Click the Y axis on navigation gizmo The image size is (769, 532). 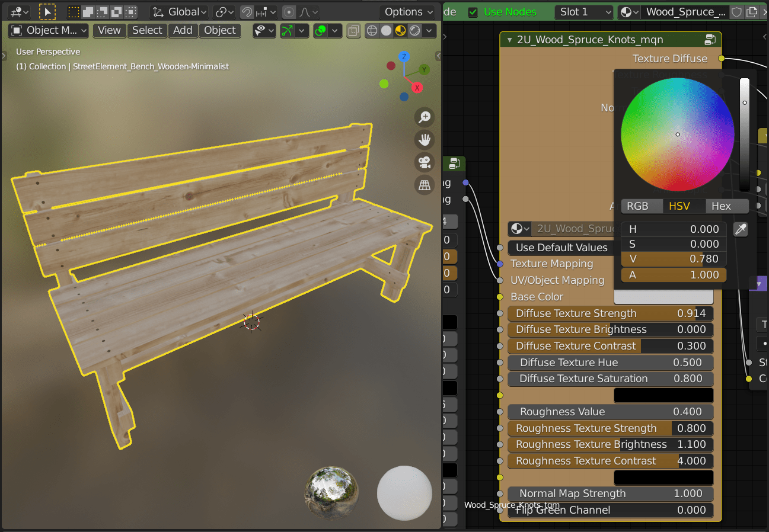(x=424, y=70)
